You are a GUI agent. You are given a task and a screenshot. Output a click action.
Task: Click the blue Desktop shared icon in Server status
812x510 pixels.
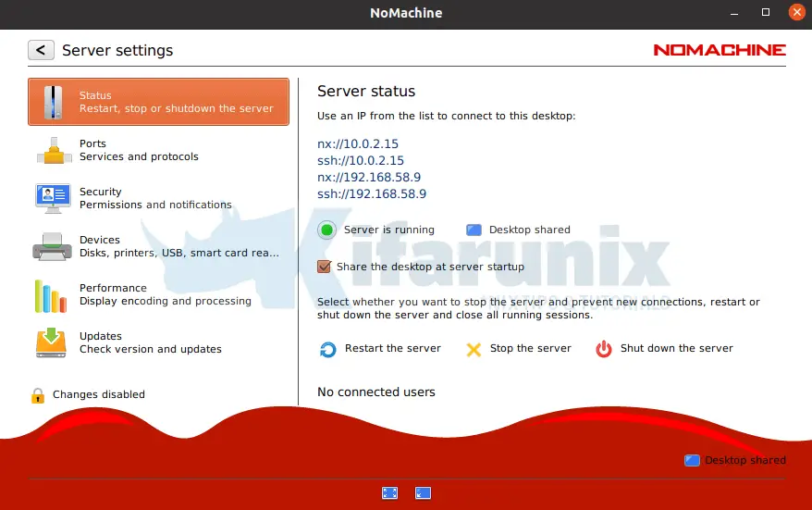[x=474, y=230]
